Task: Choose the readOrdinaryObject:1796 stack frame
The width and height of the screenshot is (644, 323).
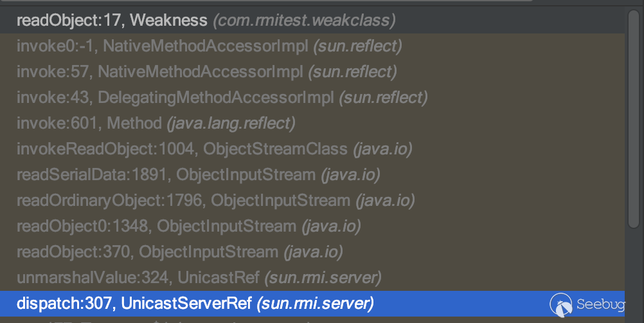Action: [183, 200]
